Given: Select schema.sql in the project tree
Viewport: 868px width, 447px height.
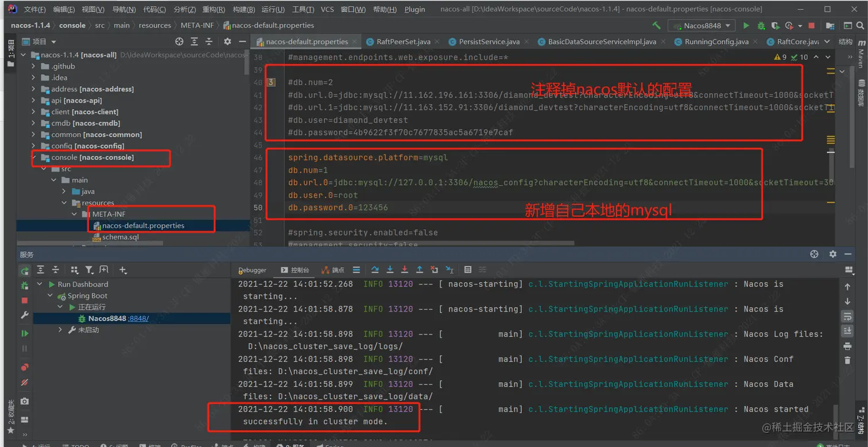Looking at the screenshot, I should pyautogui.click(x=121, y=237).
